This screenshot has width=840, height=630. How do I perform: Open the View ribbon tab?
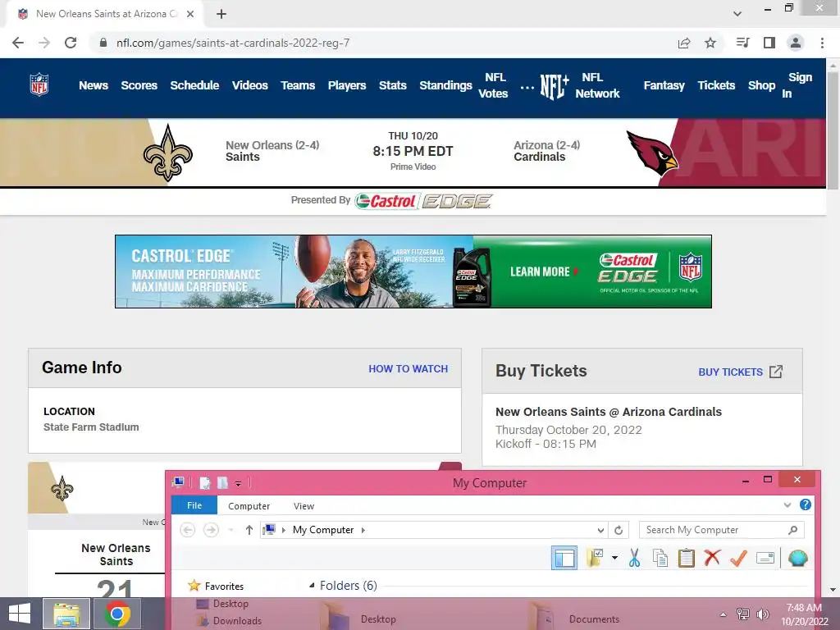[304, 505]
